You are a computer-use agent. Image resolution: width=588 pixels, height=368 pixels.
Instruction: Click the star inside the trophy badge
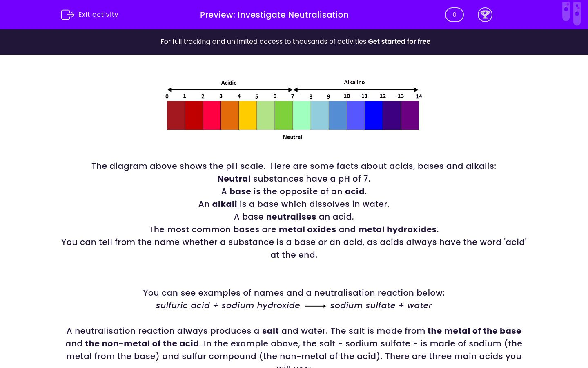pos(485,13)
